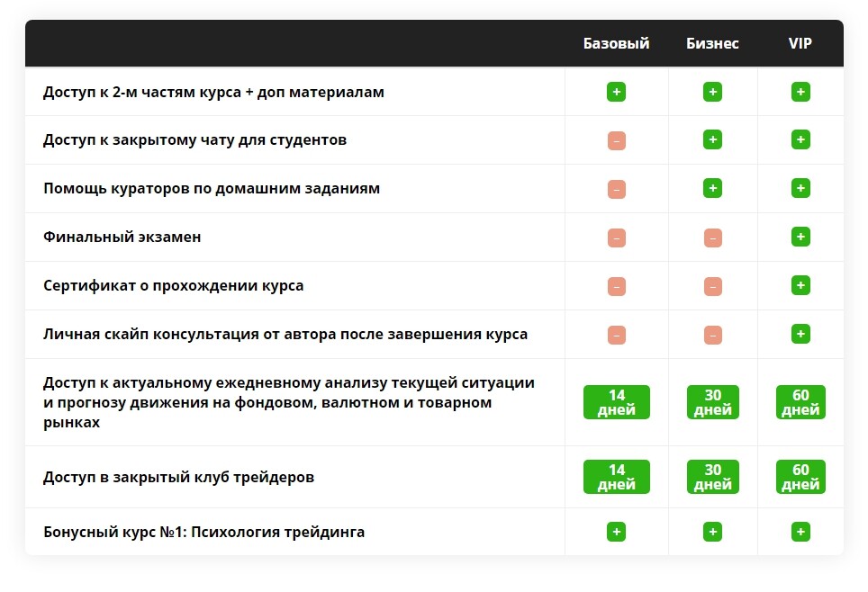Click the Бизнес minus icon for Финальный экзамен
This screenshot has height=592, width=868.
[x=712, y=238]
